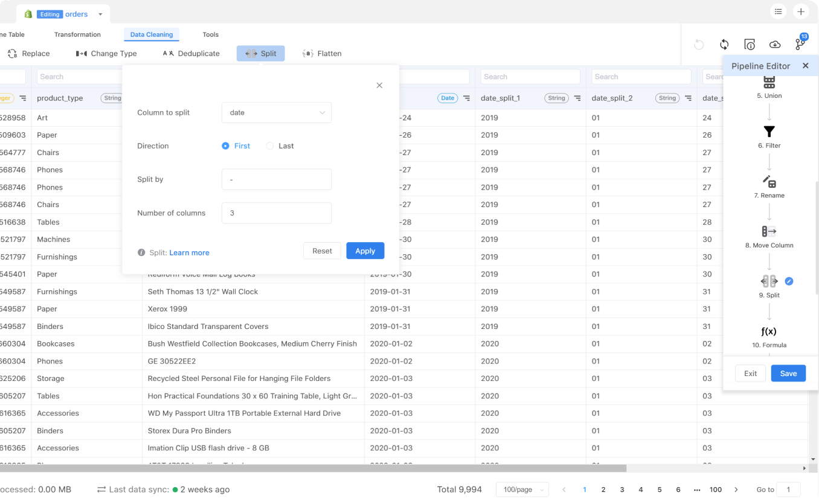Click the Number of columns field

(x=277, y=213)
